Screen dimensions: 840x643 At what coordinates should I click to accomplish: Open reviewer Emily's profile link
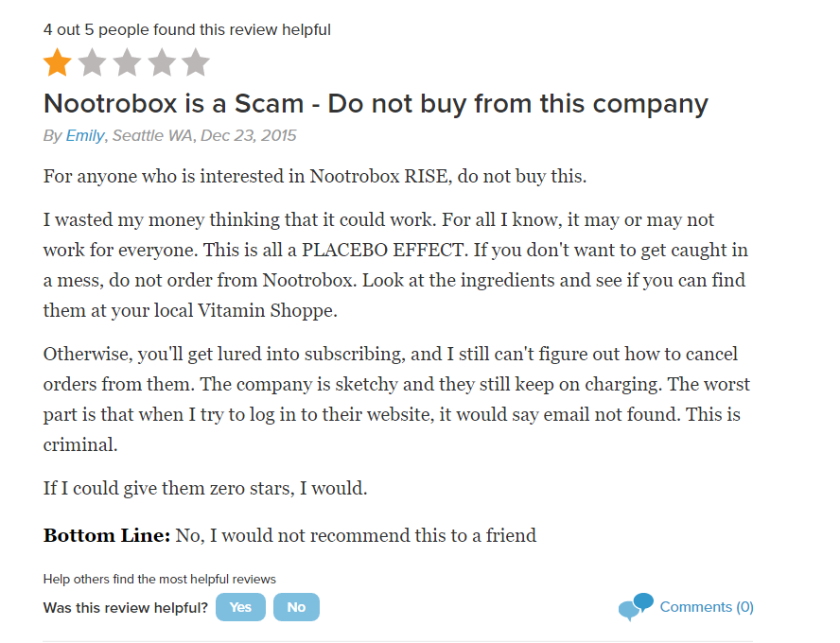[x=85, y=135]
